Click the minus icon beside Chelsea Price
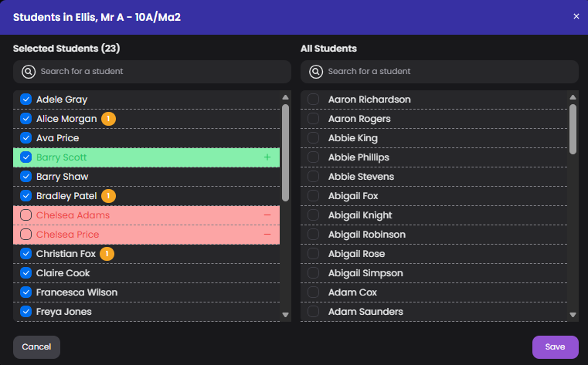The image size is (588, 365). [267, 235]
